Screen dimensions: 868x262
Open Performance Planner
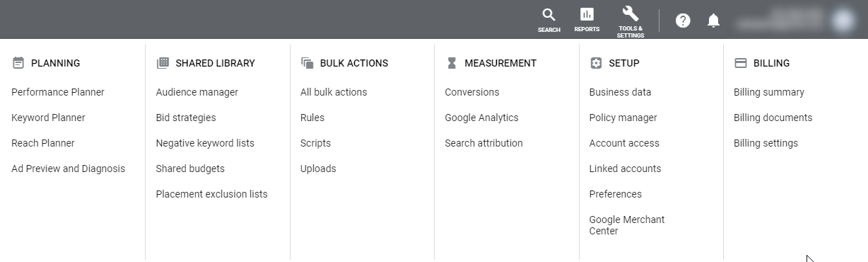click(58, 92)
